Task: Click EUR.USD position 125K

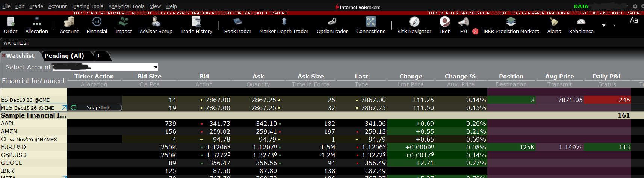Action: coord(527,147)
